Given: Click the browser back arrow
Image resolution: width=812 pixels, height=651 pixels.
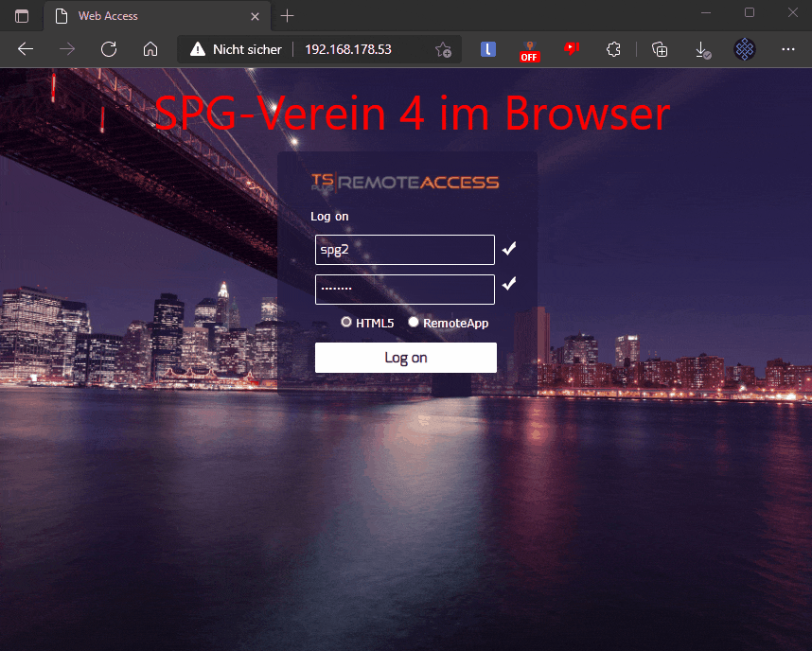Looking at the screenshot, I should [x=26, y=49].
